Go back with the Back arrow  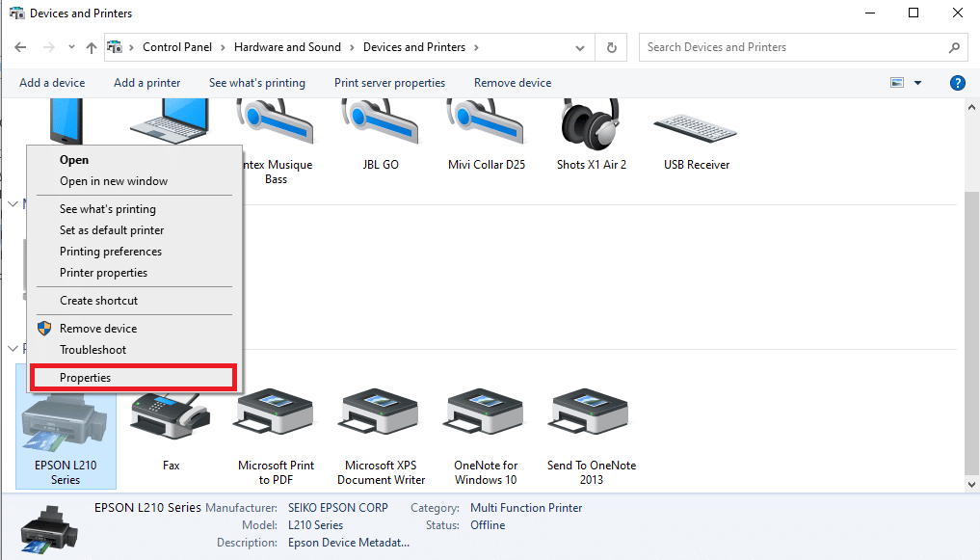(20, 47)
